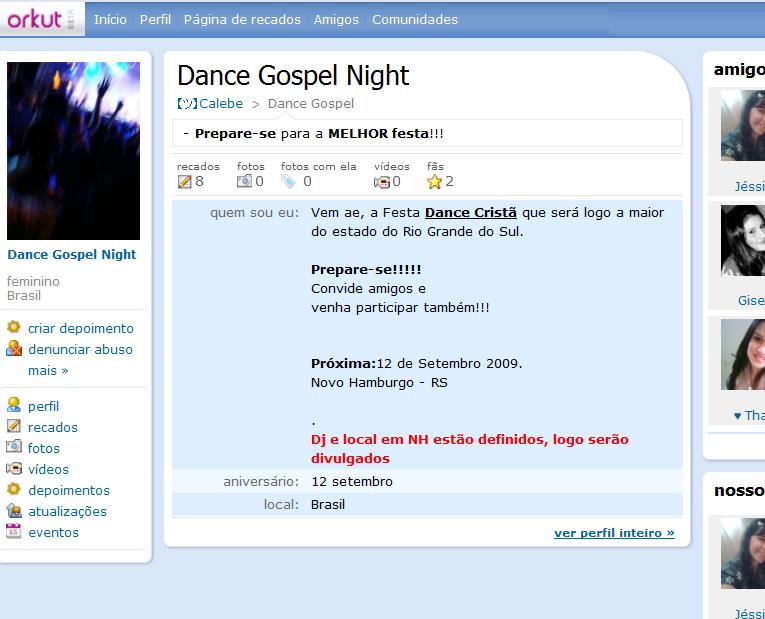
Task: Open the Página de recados menu
Action: 242,19
